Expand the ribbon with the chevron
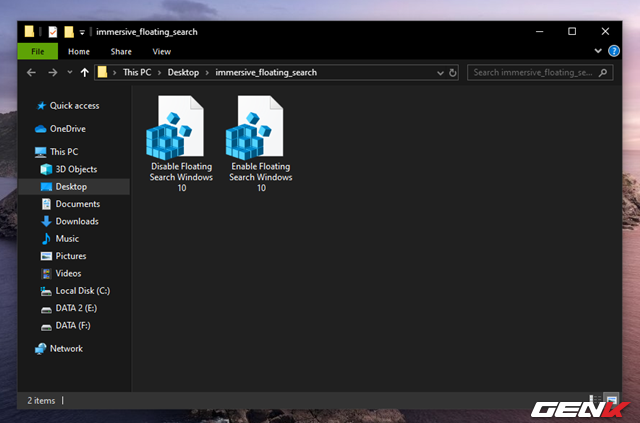This screenshot has width=640, height=423. point(598,51)
